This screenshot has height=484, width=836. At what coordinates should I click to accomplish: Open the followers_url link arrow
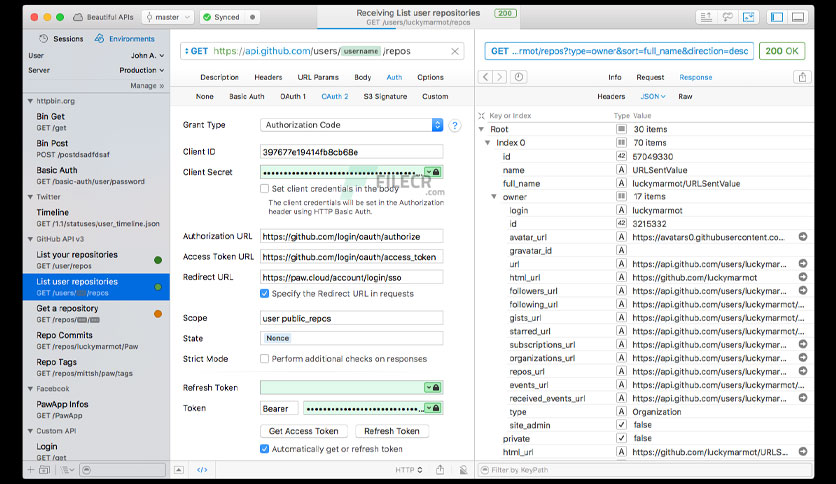click(802, 291)
